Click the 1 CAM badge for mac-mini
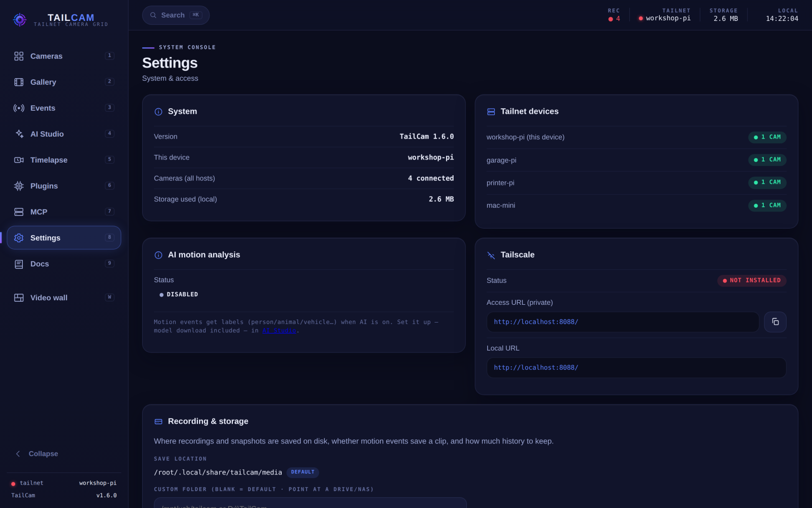The height and width of the screenshot is (508, 812). point(767,205)
